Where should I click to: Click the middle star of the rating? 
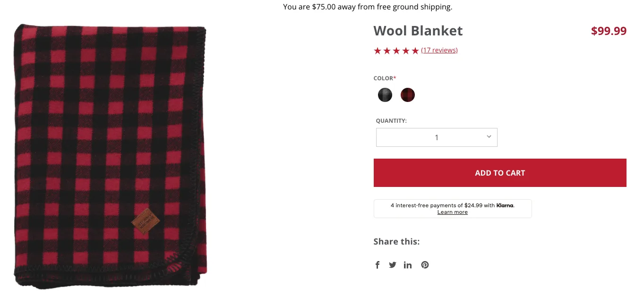coord(396,51)
